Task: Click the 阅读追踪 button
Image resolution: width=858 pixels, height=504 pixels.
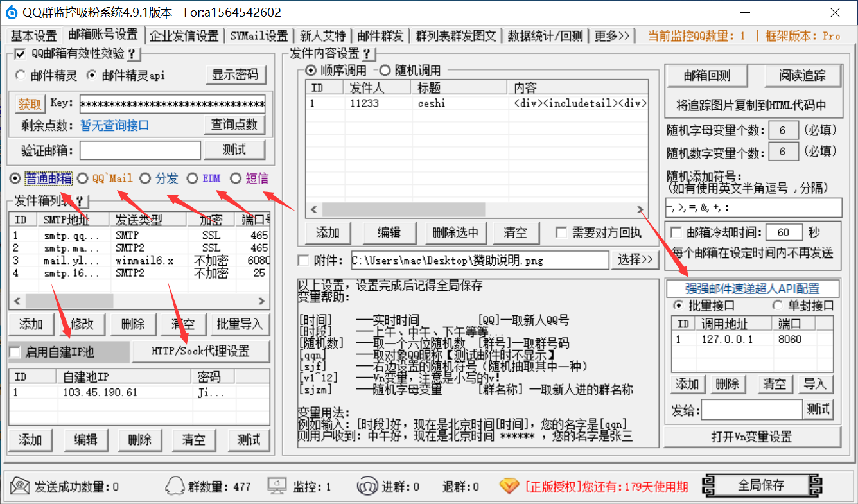Action: click(802, 76)
